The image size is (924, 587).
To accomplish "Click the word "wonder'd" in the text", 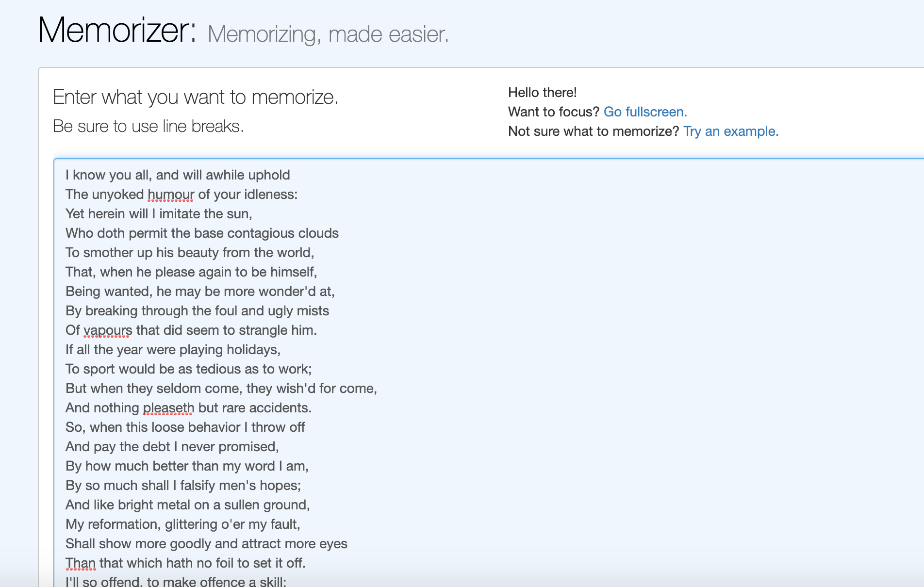I will point(289,291).
